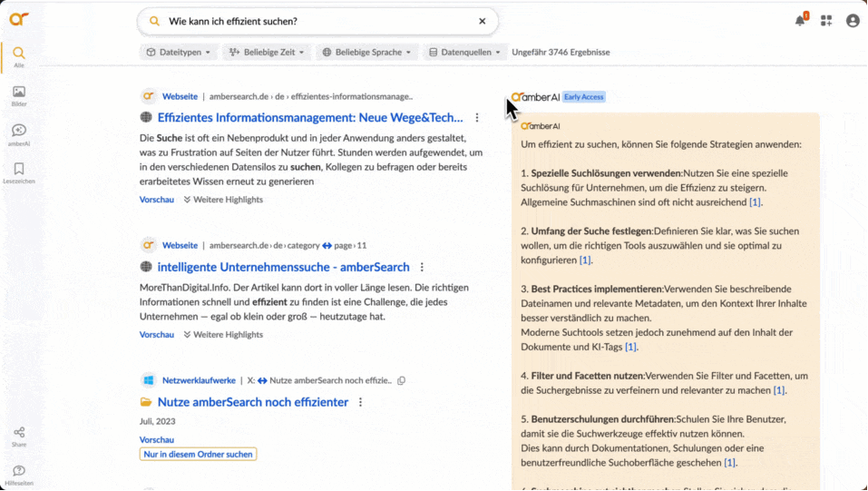Image resolution: width=868 pixels, height=491 pixels.
Task: Expand Weitere Highlights under first result
Action: pos(223,200)
